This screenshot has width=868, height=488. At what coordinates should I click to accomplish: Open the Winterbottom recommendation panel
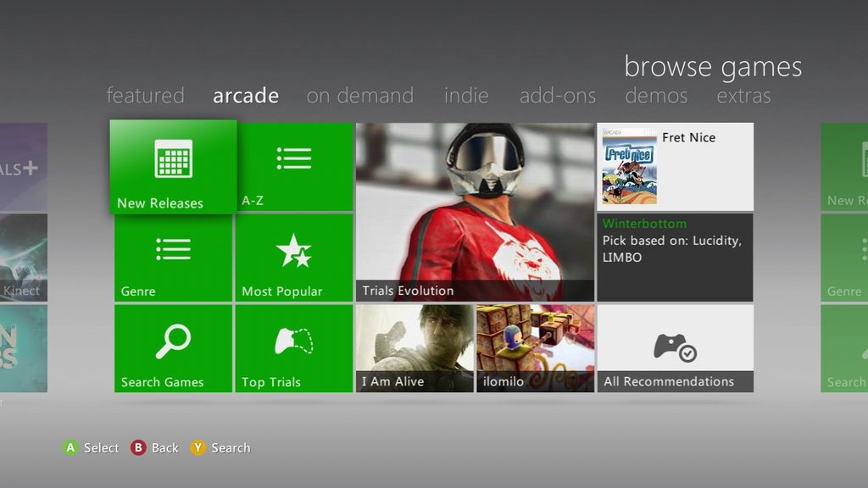(x=676, y=258)
